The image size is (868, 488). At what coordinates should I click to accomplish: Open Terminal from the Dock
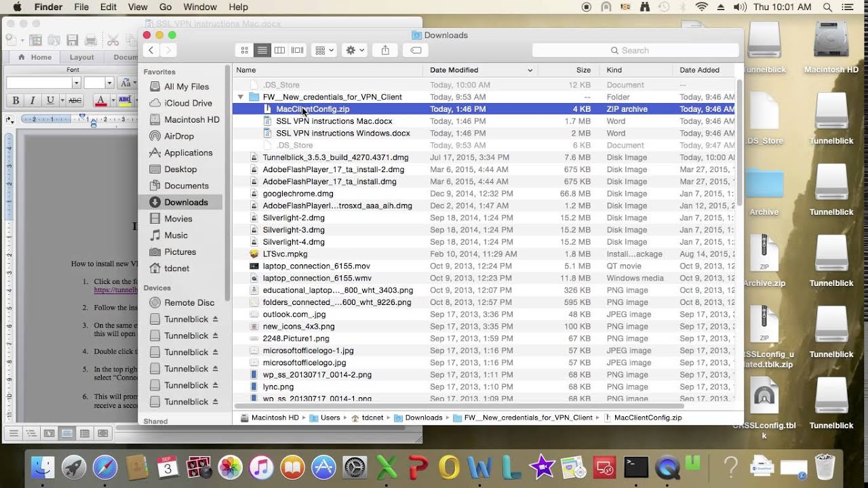[637, 466]
